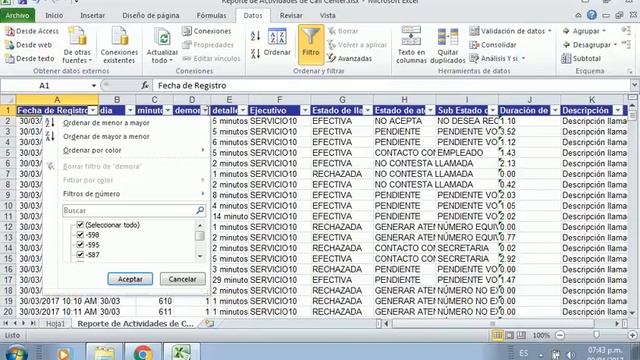The height and width of the screenshot is (360, 640).
Task: Switch to the Vista ribbon tab
Action: click(327, 16)
